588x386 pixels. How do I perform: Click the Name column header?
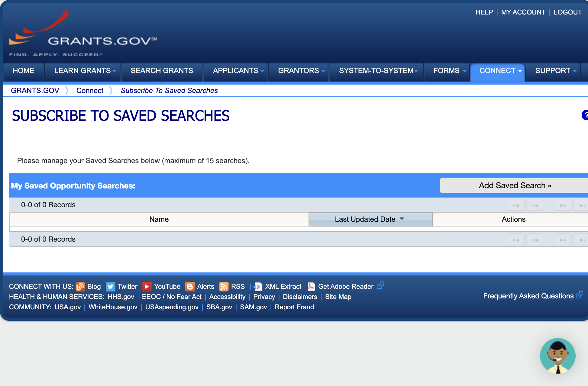pos(159,219)
